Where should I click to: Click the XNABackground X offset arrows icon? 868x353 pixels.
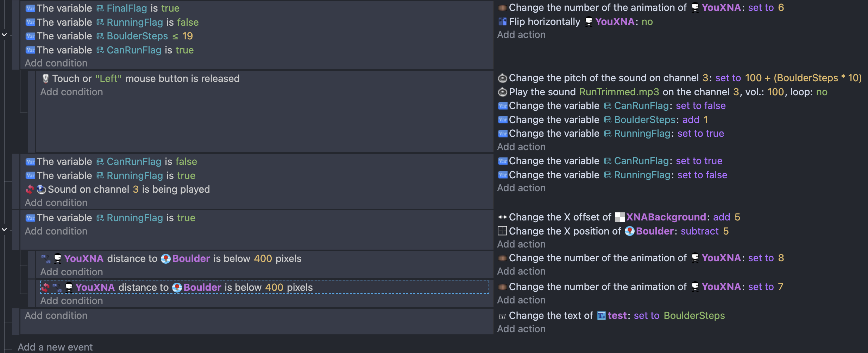[x=503, y=217]
